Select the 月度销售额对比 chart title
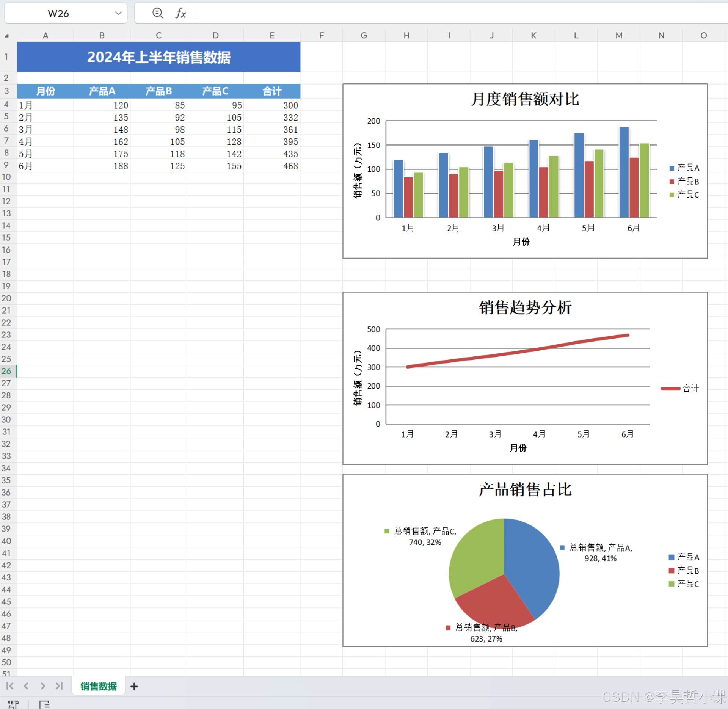 click(525, 99)
